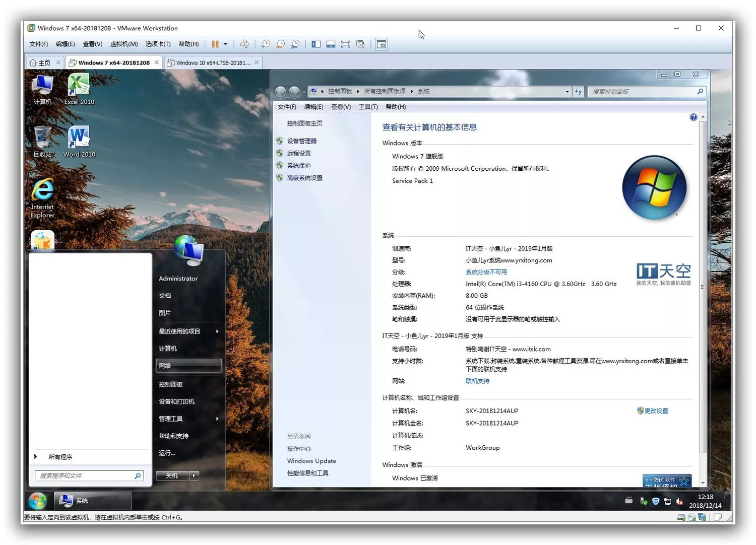
Task: Open 远程设置 from the left pane
Action: tap(299, 153)
